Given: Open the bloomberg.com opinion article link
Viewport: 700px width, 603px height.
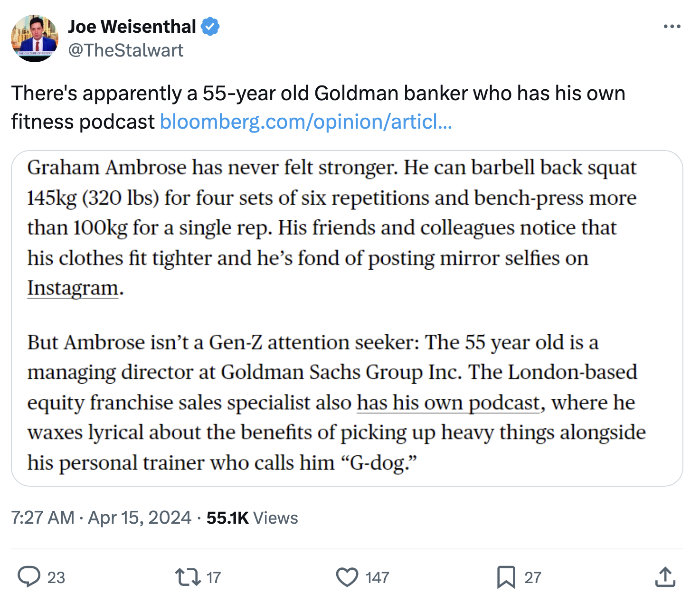Looking at the screenshot, I should 306,122.
